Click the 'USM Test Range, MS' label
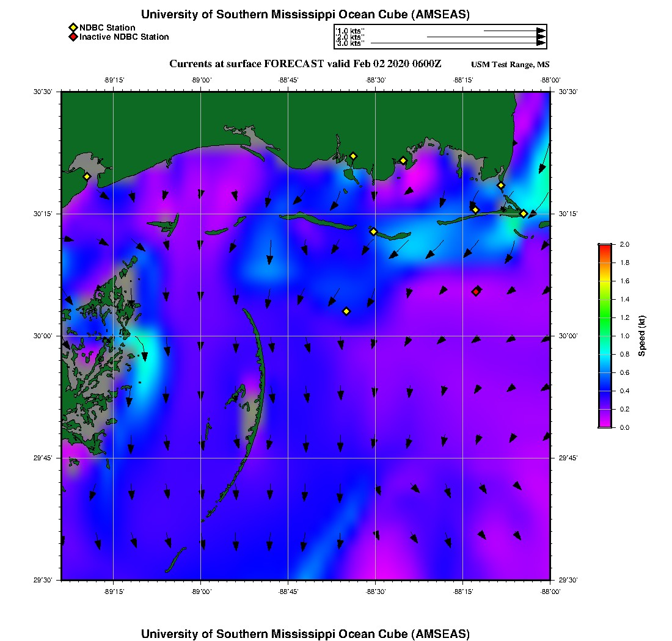Image resolution: width=672 pixels, height=641 pixels. [x=510, y=65]
